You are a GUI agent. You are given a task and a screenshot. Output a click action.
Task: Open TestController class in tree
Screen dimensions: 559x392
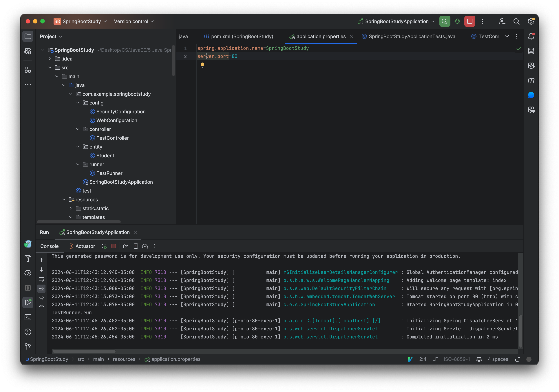pos(109,138)
